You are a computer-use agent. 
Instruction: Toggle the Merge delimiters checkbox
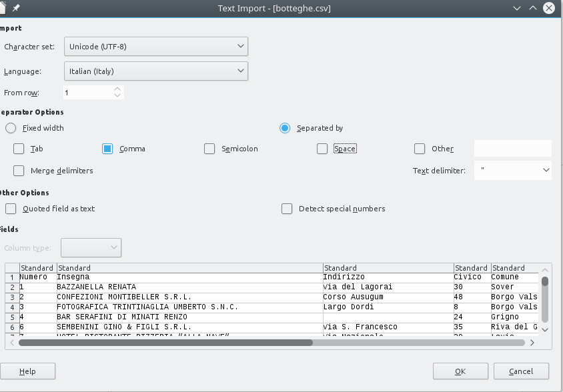[x=19, y=171]
